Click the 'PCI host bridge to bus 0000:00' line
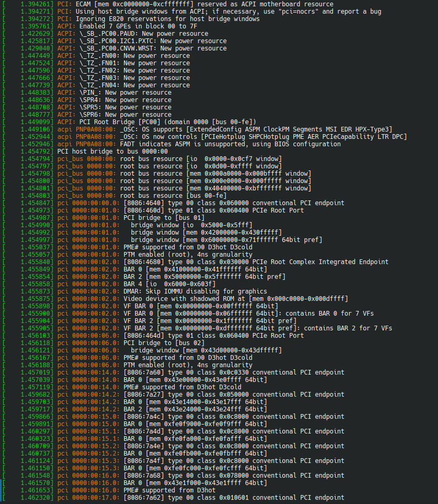Image resolution: width=438 pixels, height=504 pixels. 113,152
